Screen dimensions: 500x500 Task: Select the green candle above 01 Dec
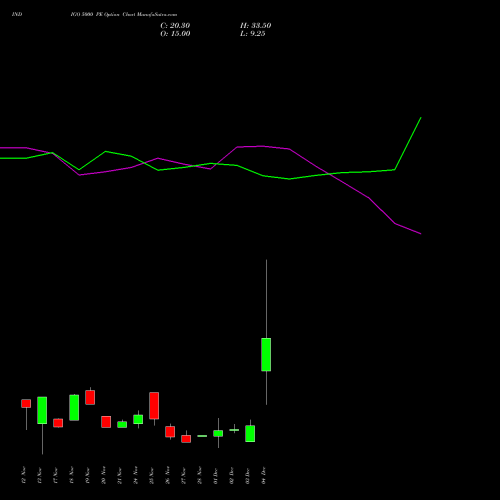tap(218, 433)
